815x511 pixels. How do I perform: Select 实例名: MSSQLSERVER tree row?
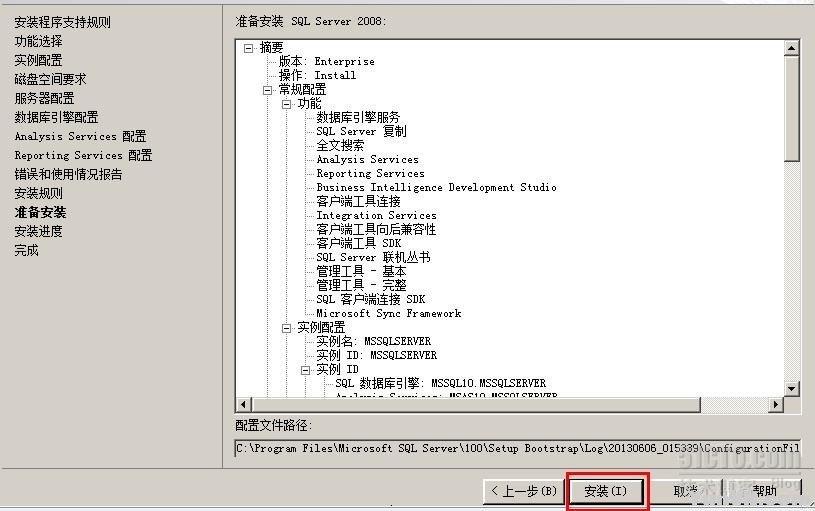[x=374, y=342]
